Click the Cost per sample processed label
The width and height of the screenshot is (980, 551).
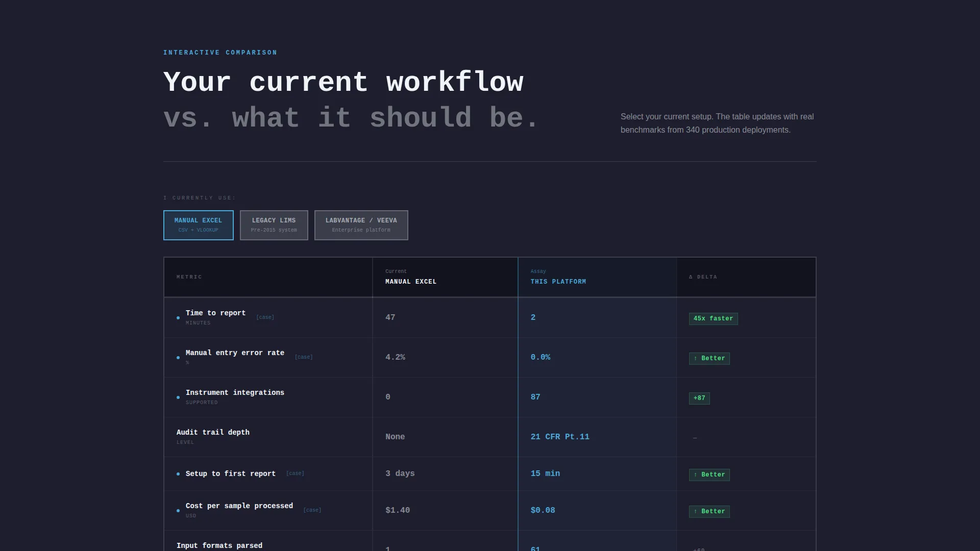[239, 506]
